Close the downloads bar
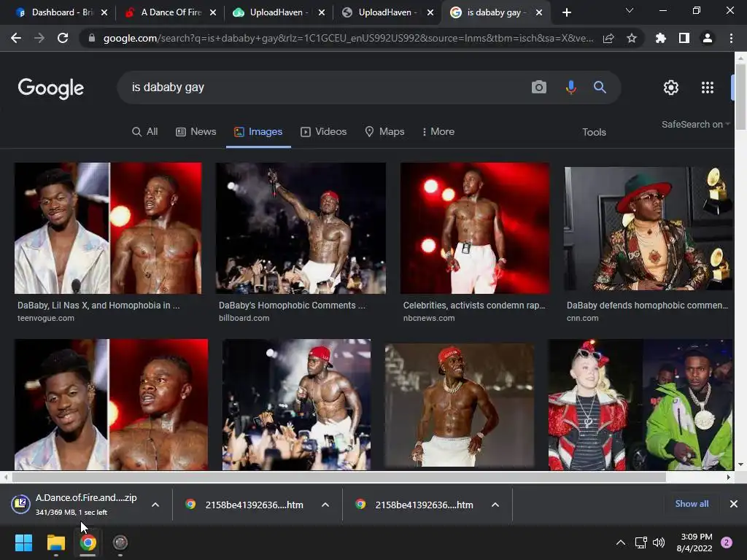 coord(734,504)
